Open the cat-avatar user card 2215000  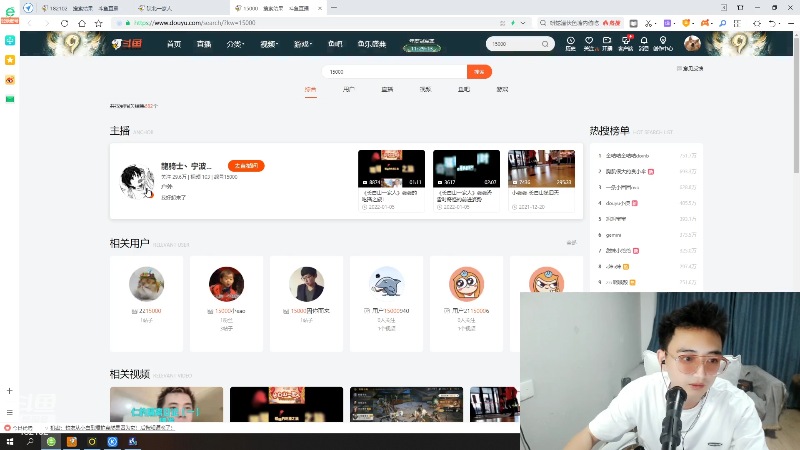[x=146, y=304]
